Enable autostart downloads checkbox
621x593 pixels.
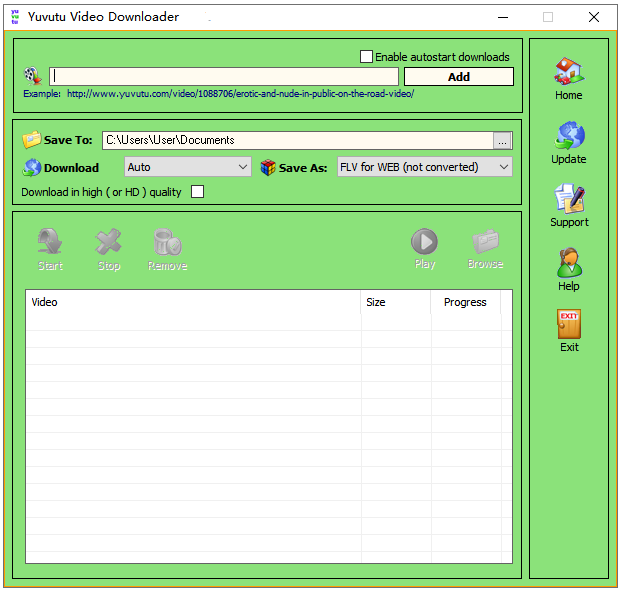click(x=366, y=57)
